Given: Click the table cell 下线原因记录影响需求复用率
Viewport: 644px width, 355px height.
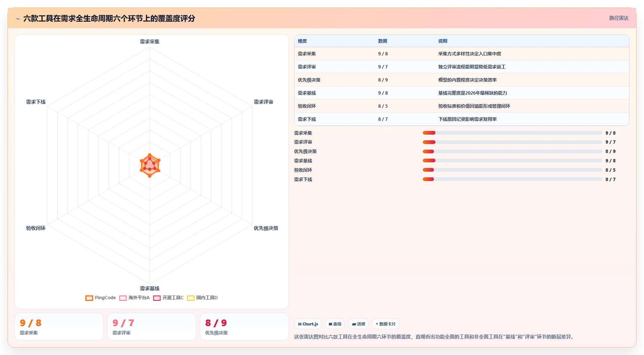Looking at the screenshot, I should tap(467, 119).
